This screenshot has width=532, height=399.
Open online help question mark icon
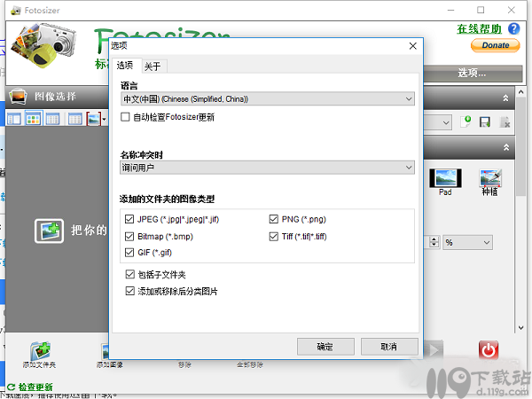[x=513, y=29]
